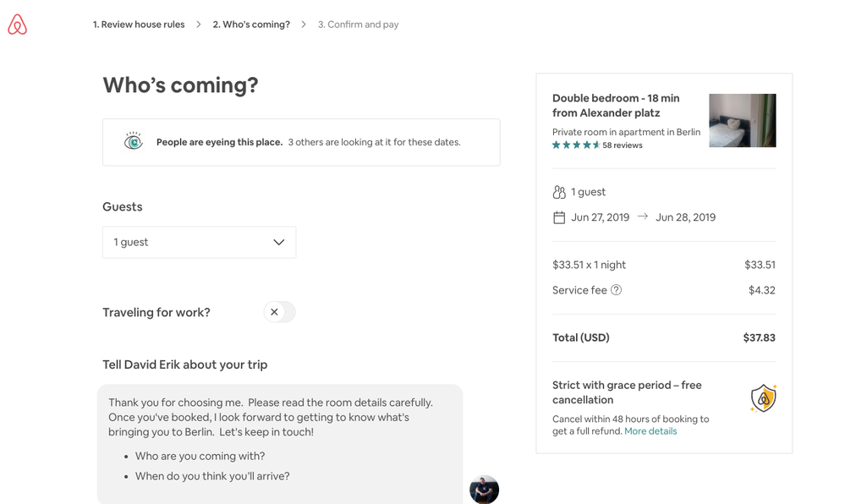Click the shield icon near cancellation policy
Image resolution: width=845 pixels, height=504 pixels.
pyautogui.click(x=762, y=397)
